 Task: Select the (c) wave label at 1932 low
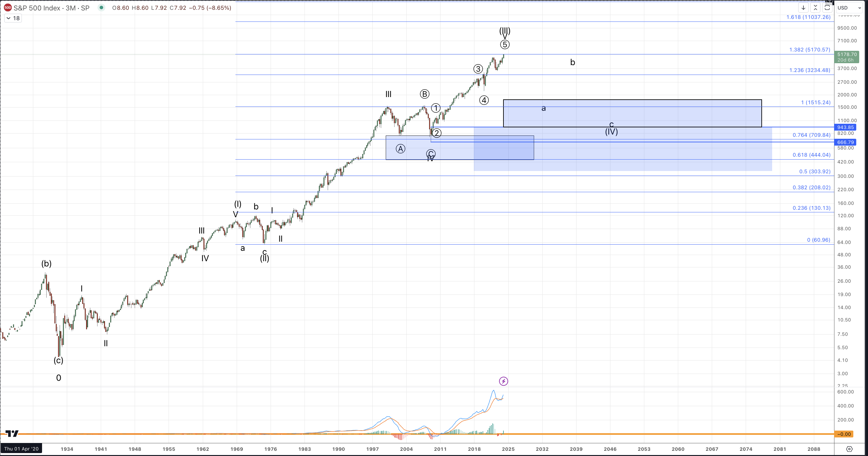[x=58, y=361]
